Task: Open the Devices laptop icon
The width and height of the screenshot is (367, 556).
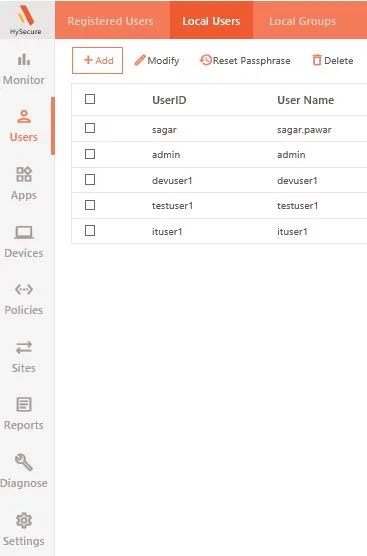Action: pyautogui.click(x=24, y=233)
